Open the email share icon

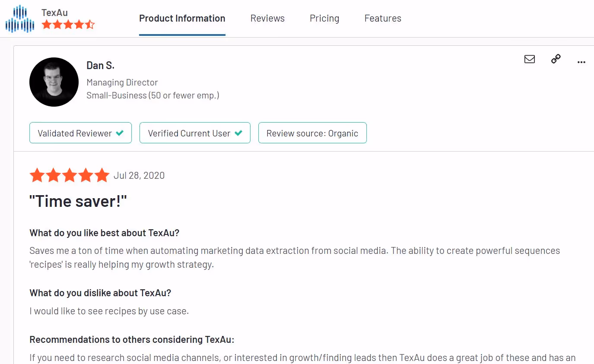530,59
